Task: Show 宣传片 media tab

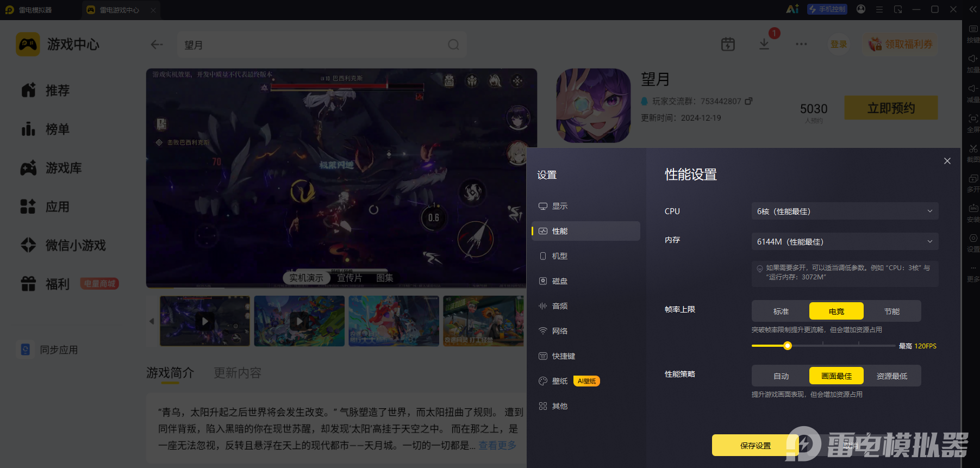Action: (349, 278)
